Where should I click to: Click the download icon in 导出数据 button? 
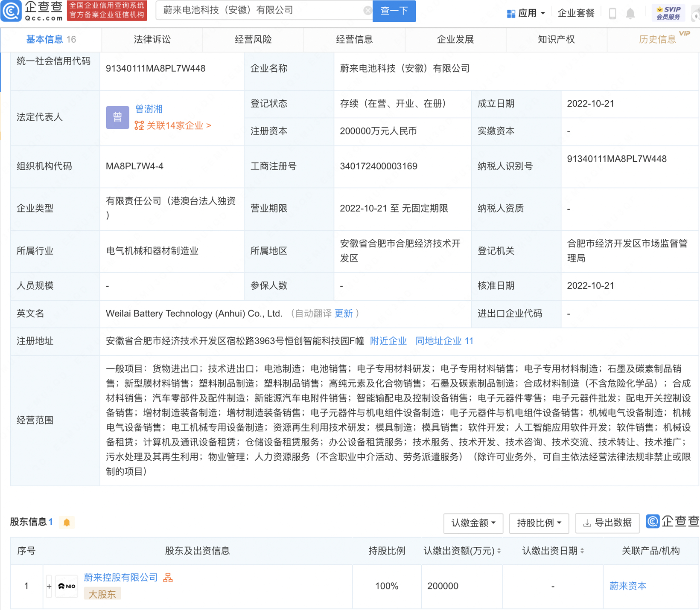tap(587, 523)
